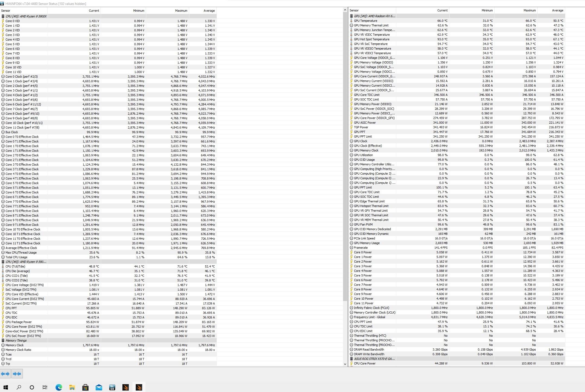Open taskbar Search magnifier
This screenshot has width=585, height=392.
point(19,387)
